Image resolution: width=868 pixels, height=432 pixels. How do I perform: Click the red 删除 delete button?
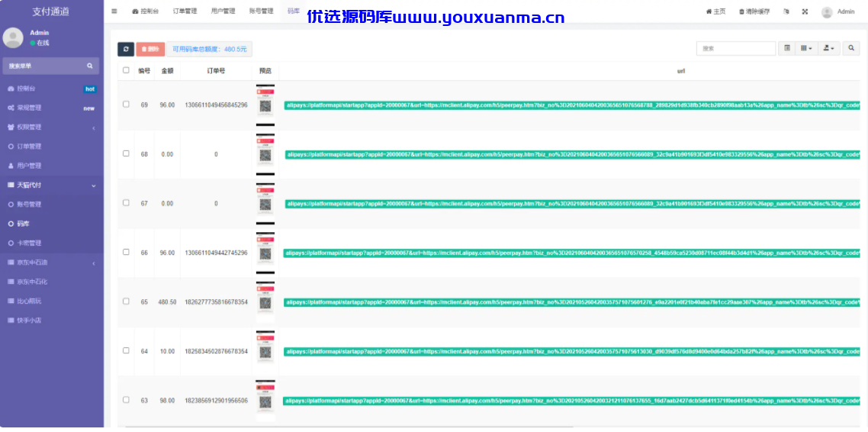coord(150,50)
